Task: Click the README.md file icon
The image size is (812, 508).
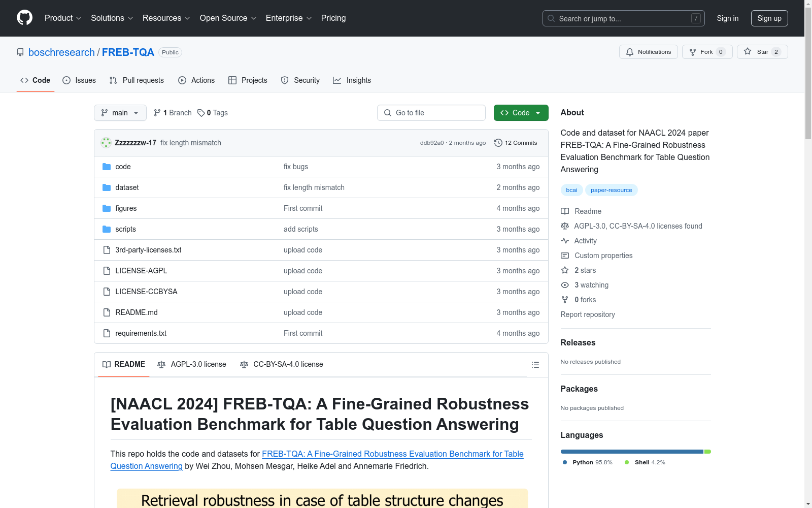Action: (x=107, y=312)
